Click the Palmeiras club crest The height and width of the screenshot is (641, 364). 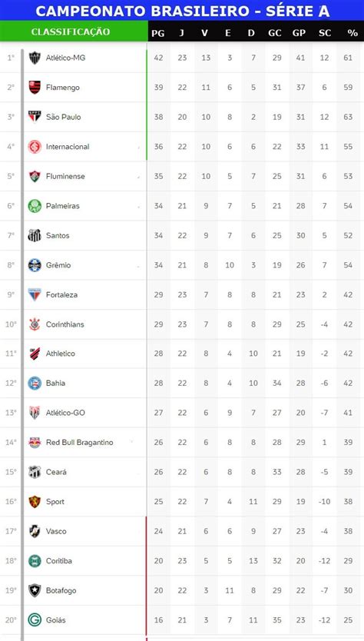pyautogui.click(x=35, y=206)
